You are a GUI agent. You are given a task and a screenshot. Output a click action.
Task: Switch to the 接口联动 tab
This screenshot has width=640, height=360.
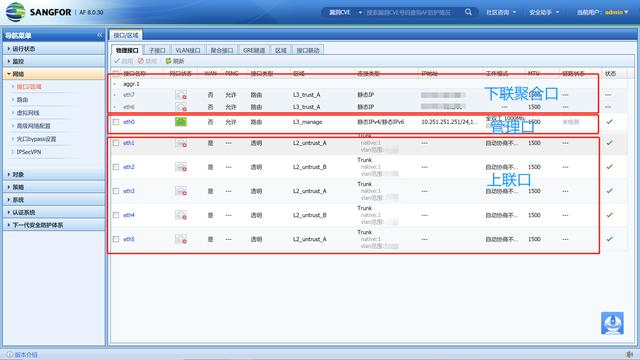(308, 50)
